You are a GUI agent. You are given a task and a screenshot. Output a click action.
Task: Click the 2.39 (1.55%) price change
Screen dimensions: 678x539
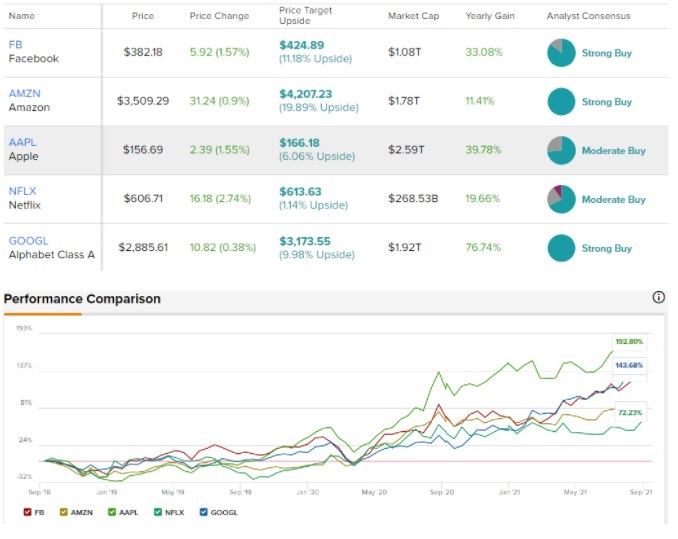[x=220, y=150]
